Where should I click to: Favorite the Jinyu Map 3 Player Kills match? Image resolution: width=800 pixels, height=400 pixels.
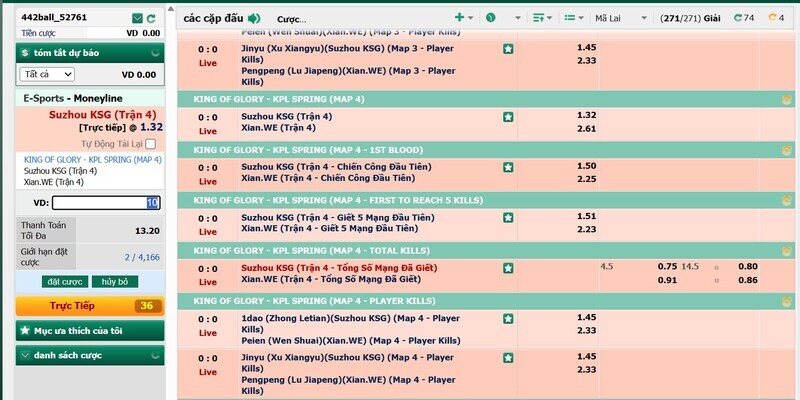coord(508,49)
